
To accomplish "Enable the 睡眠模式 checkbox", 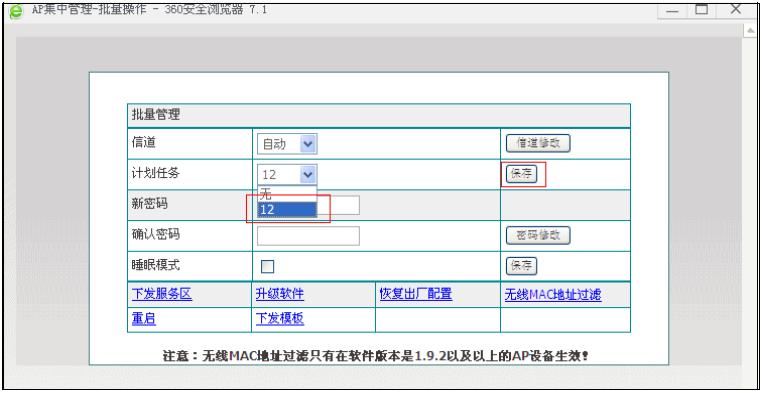I will point(267,266).
